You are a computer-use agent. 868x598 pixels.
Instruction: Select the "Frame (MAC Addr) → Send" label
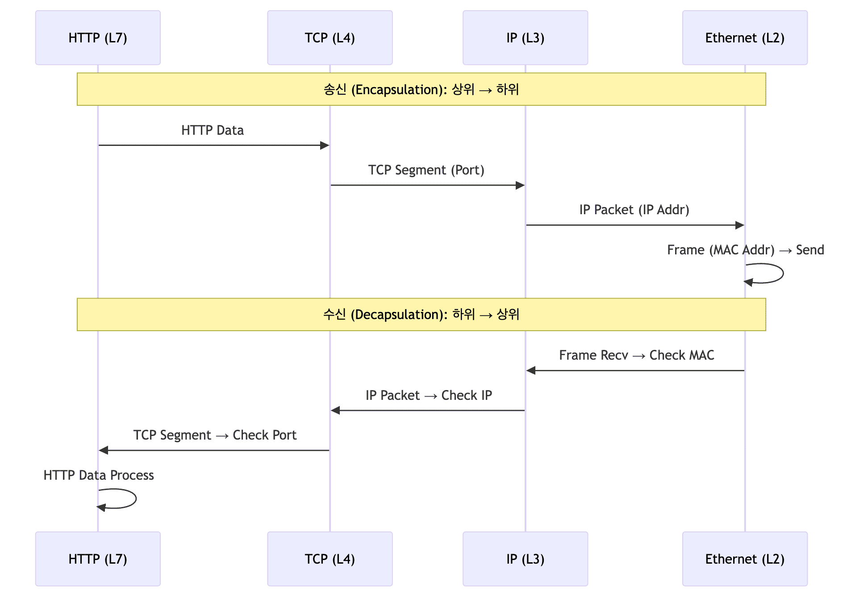745,250
